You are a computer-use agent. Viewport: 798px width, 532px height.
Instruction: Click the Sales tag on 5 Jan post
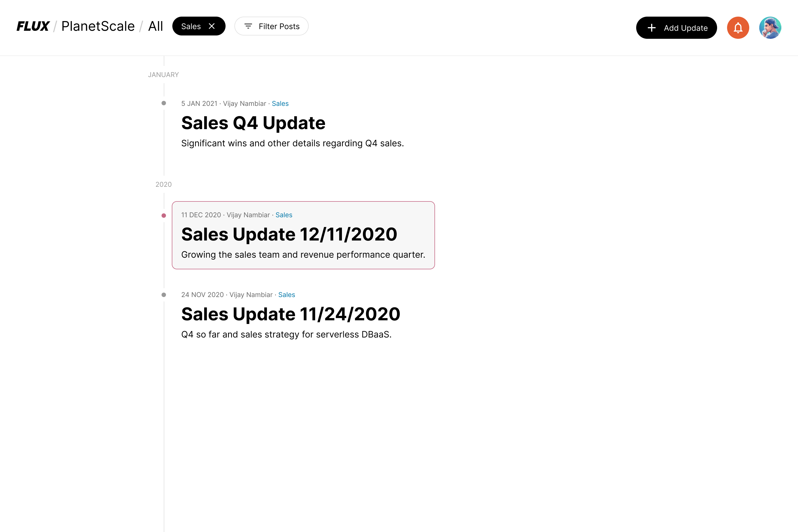pyautogui.click(x=280, y=103)
